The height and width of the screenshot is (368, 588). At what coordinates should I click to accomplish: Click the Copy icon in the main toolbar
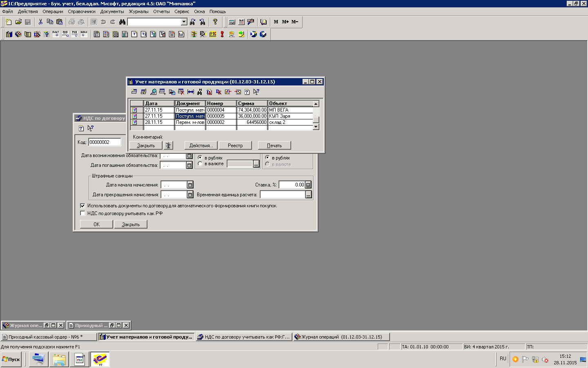pos(50,22)
